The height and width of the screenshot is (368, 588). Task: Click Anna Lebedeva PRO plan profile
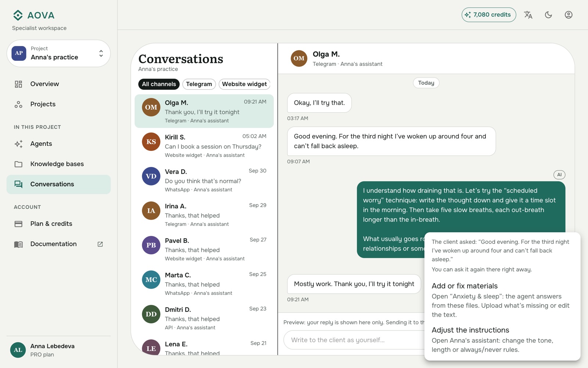click(59, 350)
